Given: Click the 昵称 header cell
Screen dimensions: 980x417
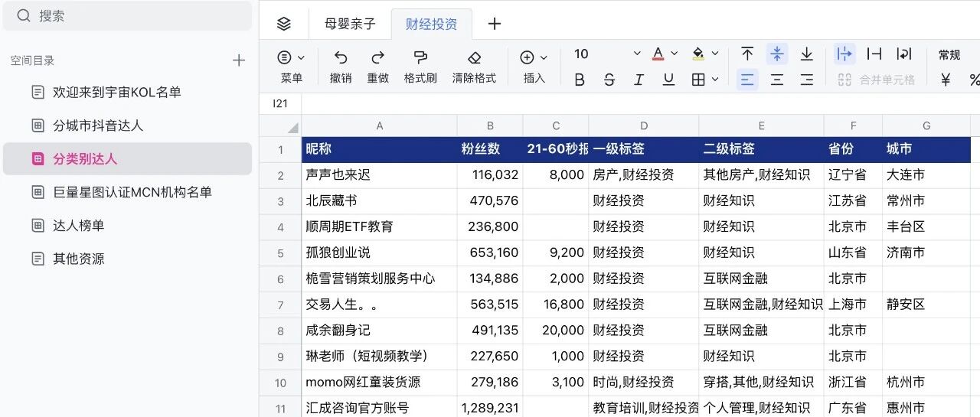Looking at the screenshot, I should point(380,149).
